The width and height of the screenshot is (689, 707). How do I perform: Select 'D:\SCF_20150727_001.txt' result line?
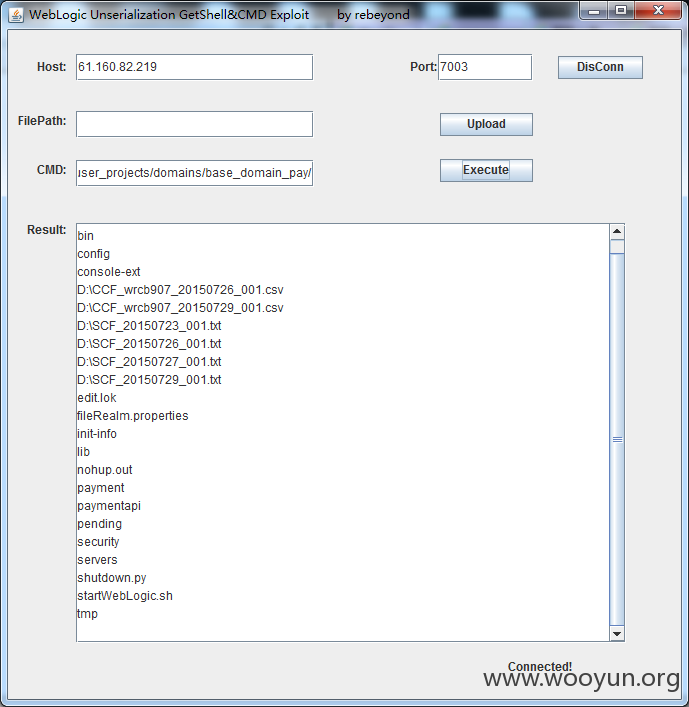pos(149,362)
